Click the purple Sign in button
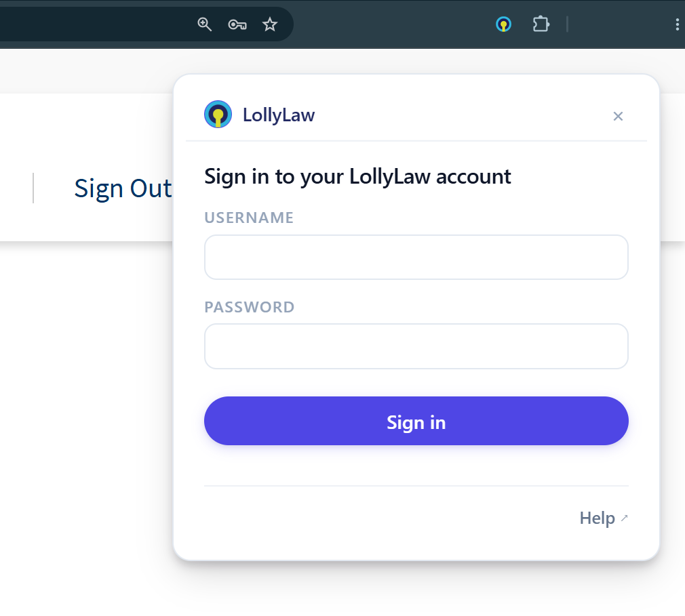 tap(416, 421)
